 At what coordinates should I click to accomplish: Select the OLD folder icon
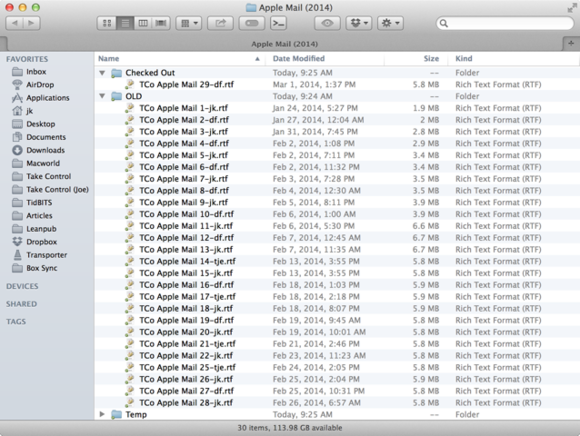click(117, 96)
